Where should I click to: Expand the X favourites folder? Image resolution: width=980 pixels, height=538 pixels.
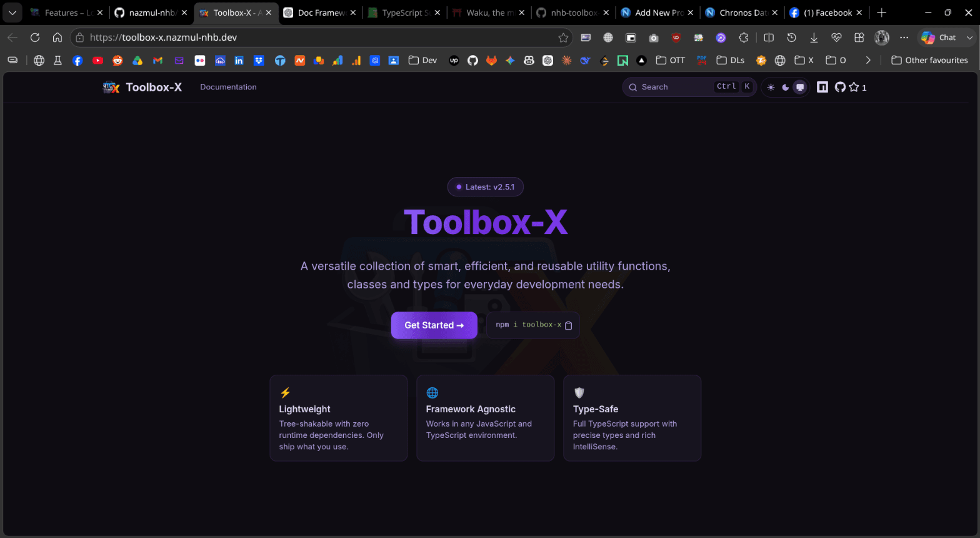pos(804,61)
